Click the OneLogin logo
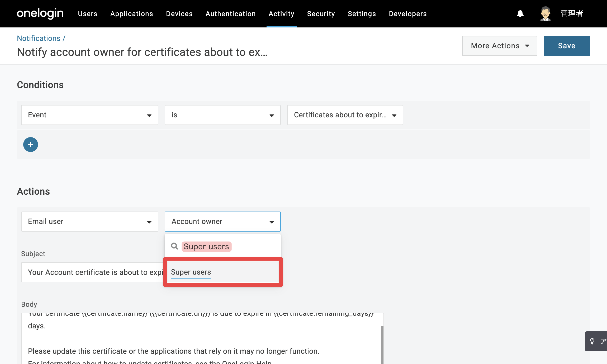This screenshot has width=607, height=364. 40,13
